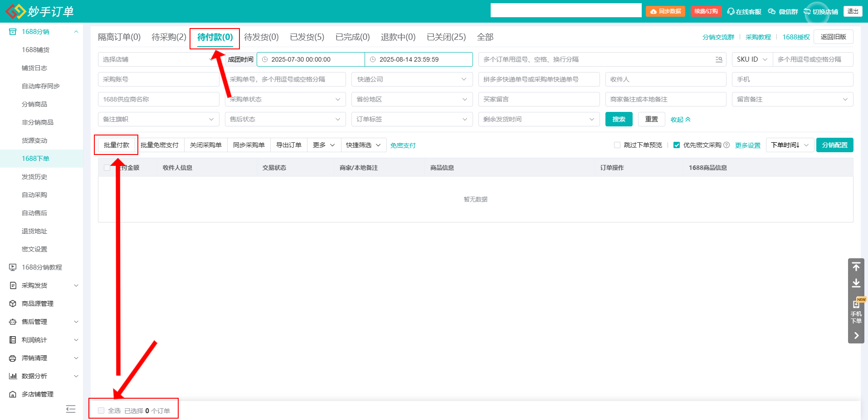Open the 快捷筛选 dropdown
This screenshot has height=420, width=868.
(363, 145)
